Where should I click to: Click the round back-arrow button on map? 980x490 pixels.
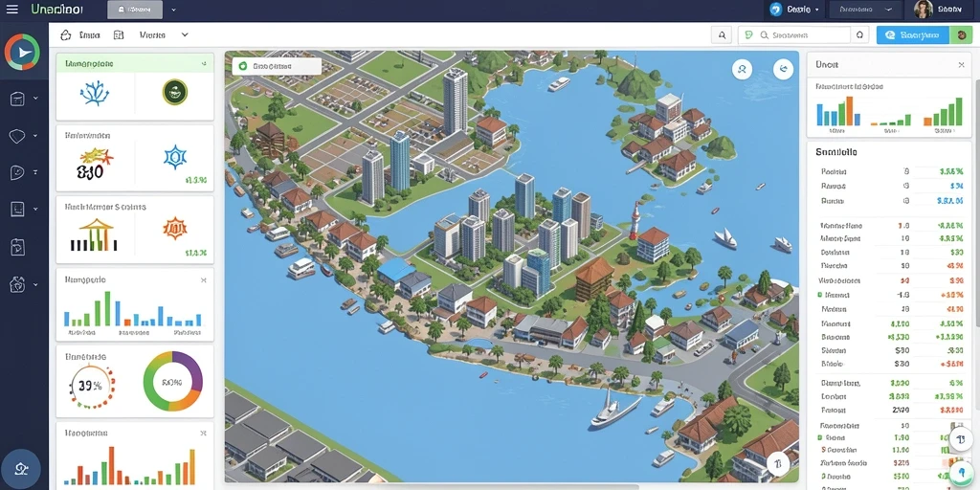click(783, 69)
